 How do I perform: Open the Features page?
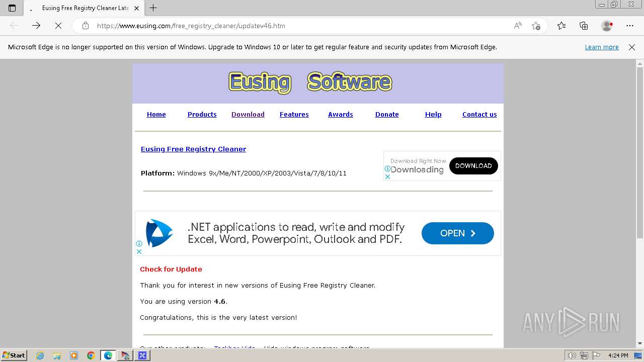[294, 114]
